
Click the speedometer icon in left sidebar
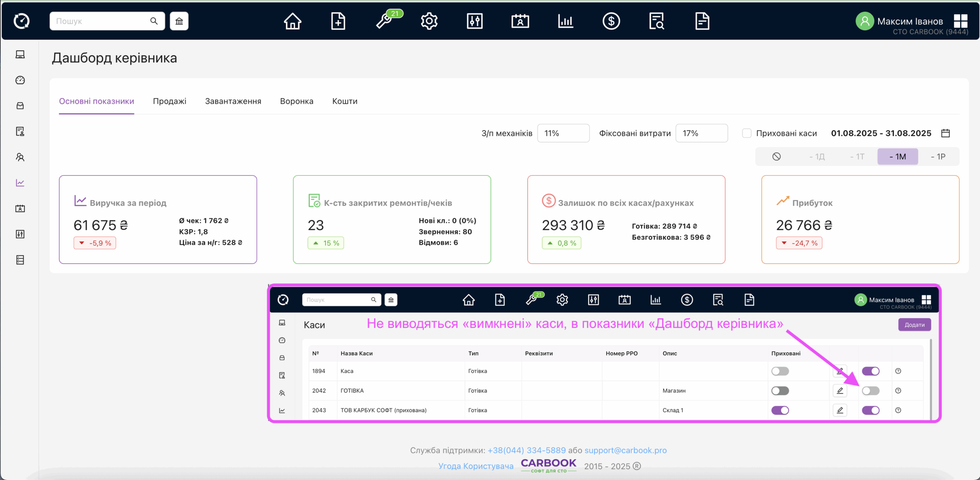20,80
